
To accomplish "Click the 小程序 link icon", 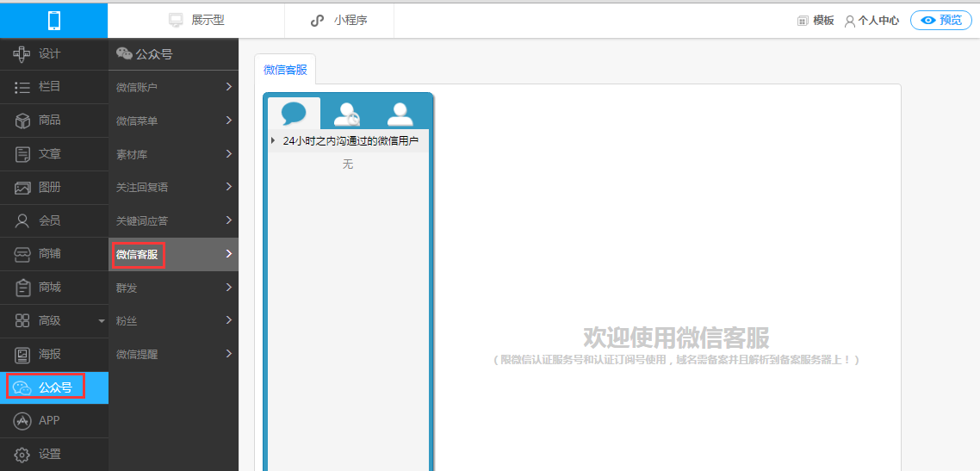I will tap(318, 21).
